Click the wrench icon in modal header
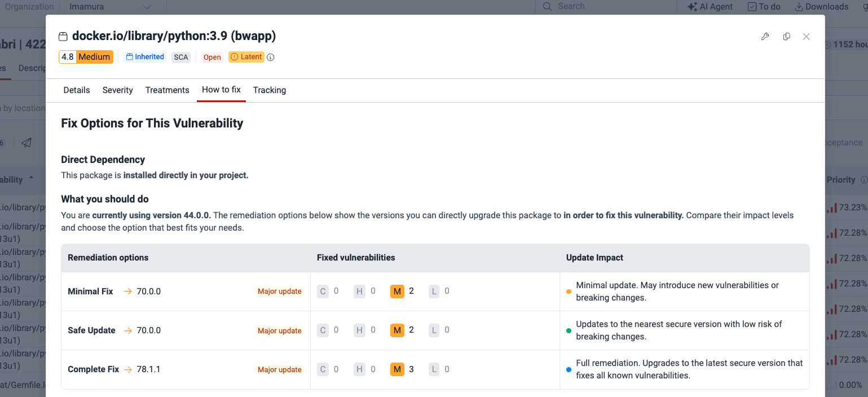 point(765,37)
